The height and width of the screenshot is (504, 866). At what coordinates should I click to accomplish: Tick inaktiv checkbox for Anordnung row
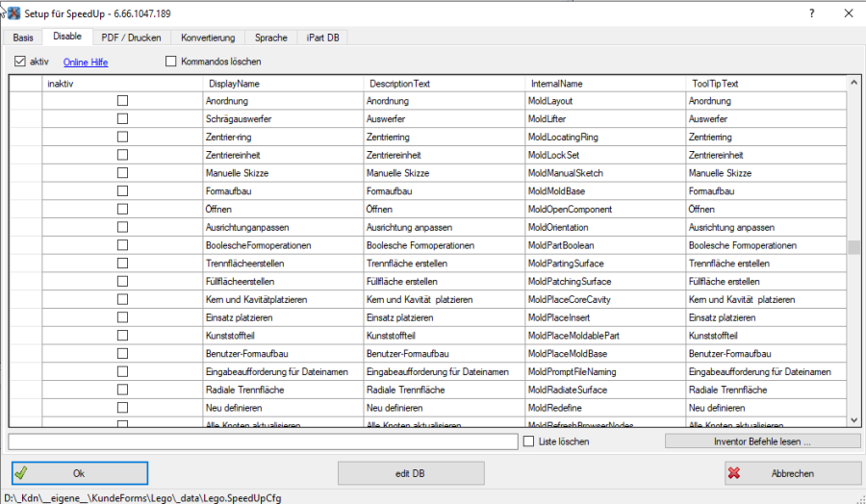122,101
